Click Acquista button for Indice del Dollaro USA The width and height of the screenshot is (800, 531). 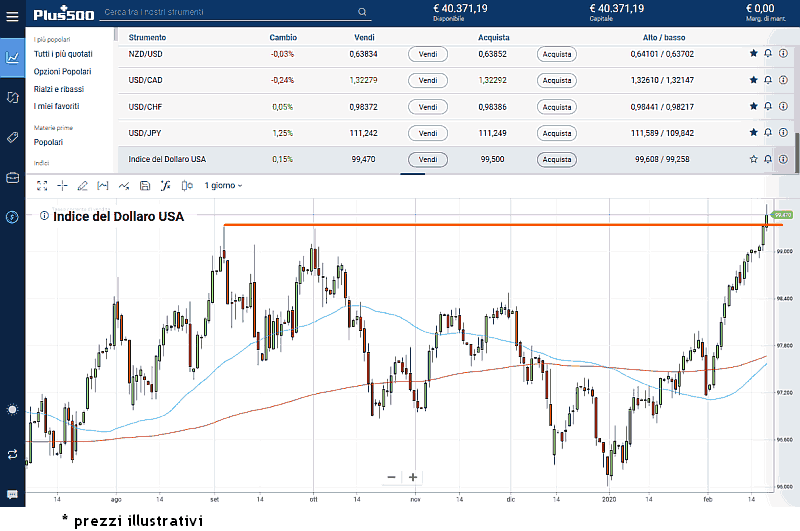point(556,159)
